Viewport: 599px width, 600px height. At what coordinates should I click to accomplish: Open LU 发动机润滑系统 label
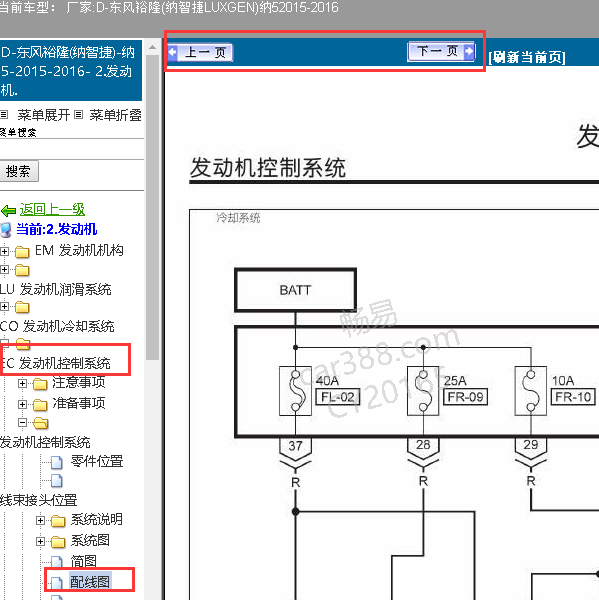pyautogui.click(x=55, y=289)
